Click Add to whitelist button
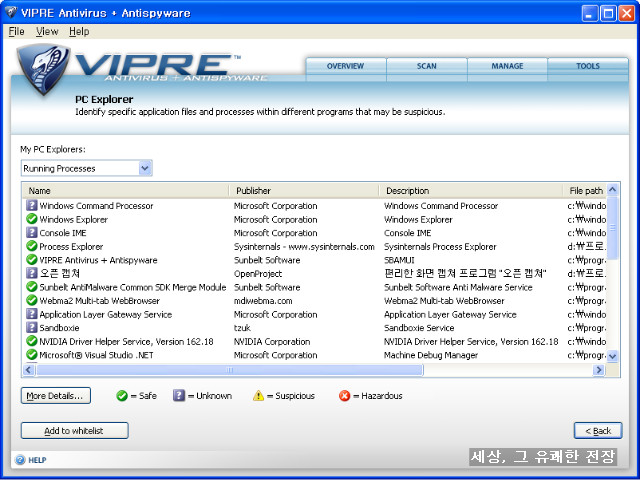Viewport: 640px width, 480px height. (74, 431)
